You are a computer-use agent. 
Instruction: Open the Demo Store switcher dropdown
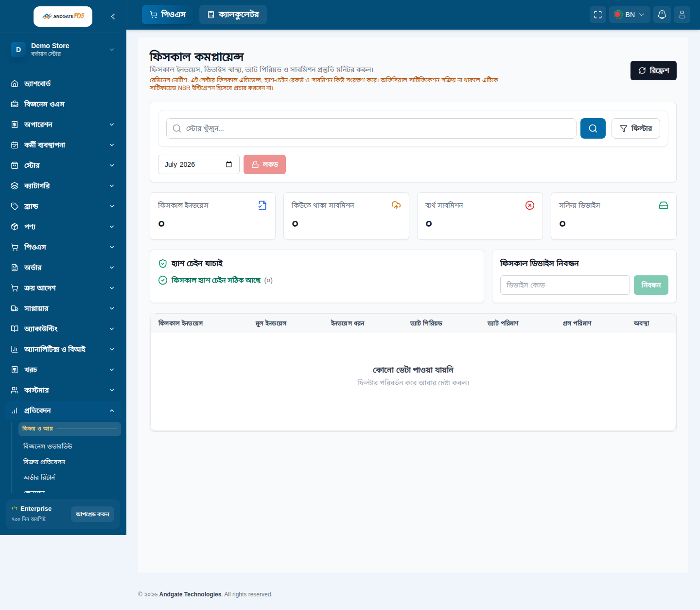coord(63,50)
